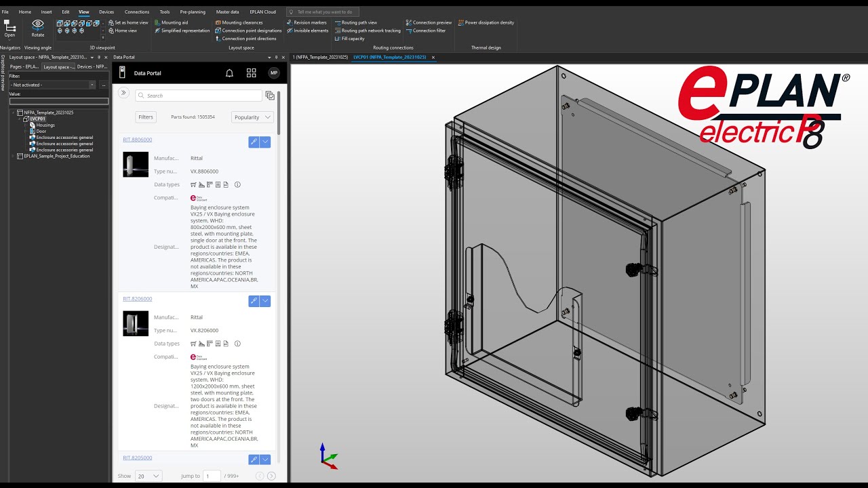Activate the Rotate viewing angle tool
The image size is (868, 488).
38,28
